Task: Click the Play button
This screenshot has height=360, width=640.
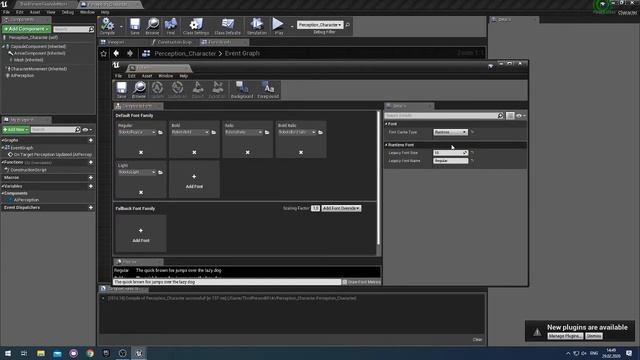Action: click(278, 26)
